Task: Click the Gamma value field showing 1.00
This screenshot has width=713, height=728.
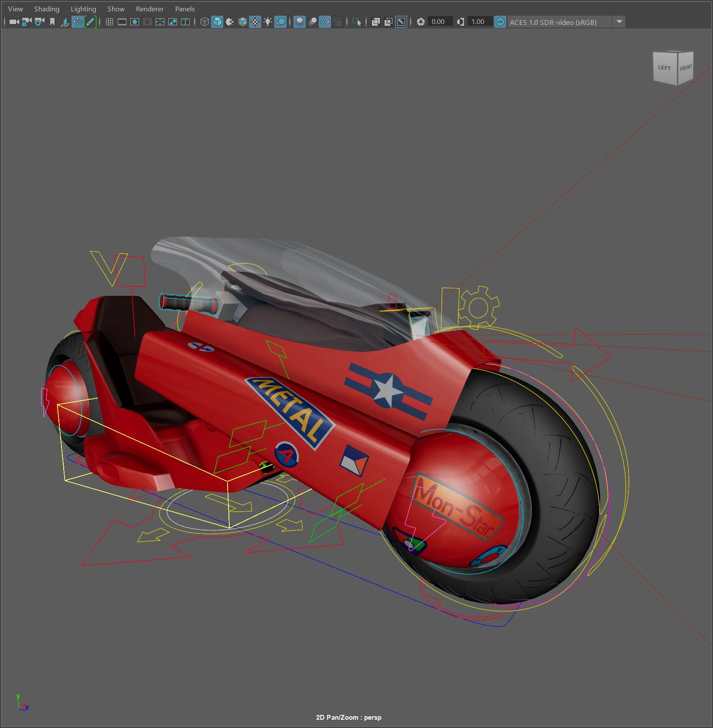Action: tap(478, 22)
